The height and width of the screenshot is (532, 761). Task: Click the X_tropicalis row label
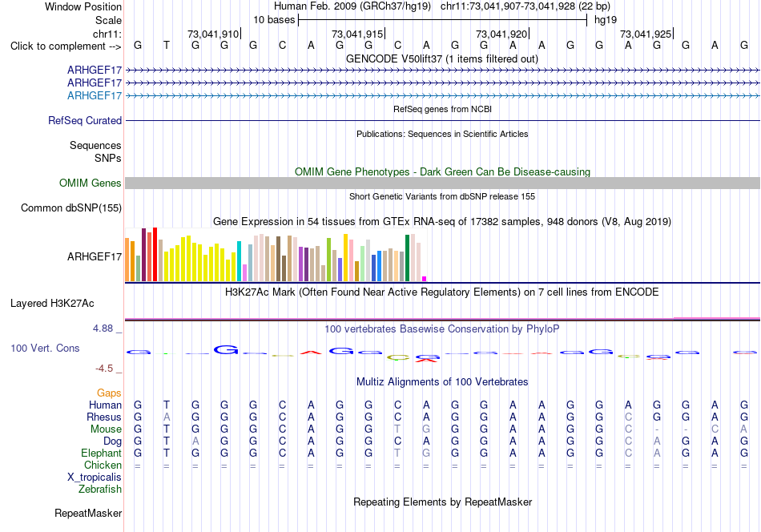coord(95,478)
